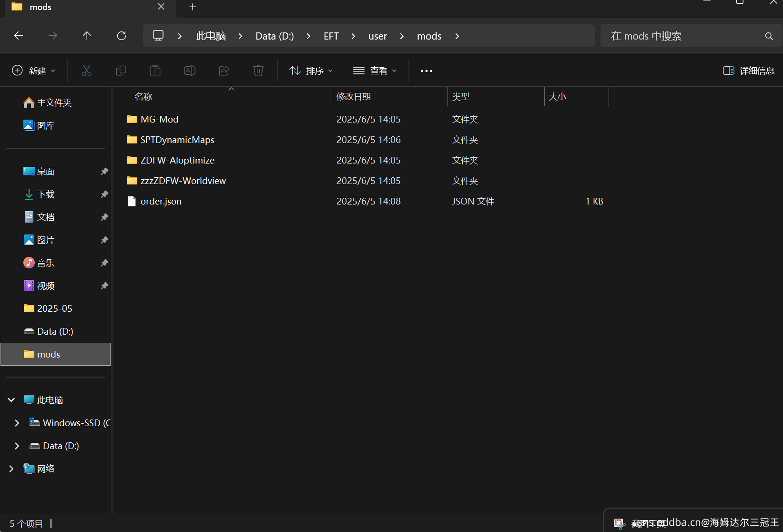Click the pin icon next to 视频
The image size is (783, 532).
104,286
